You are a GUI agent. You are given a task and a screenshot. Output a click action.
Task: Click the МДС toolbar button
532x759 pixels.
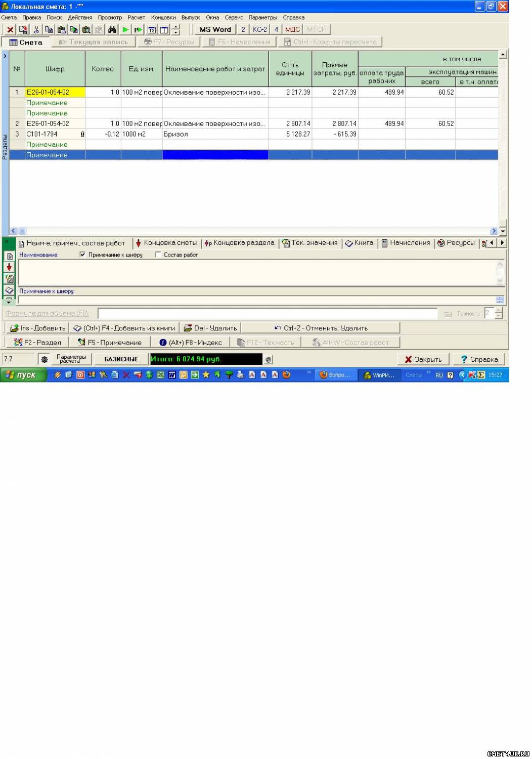(292, 29)
